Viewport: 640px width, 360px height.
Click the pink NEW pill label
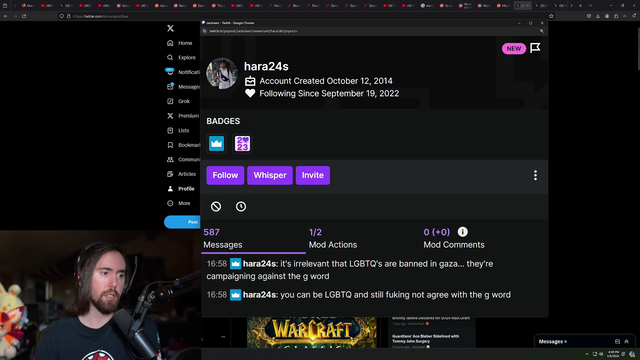point(513,49)
